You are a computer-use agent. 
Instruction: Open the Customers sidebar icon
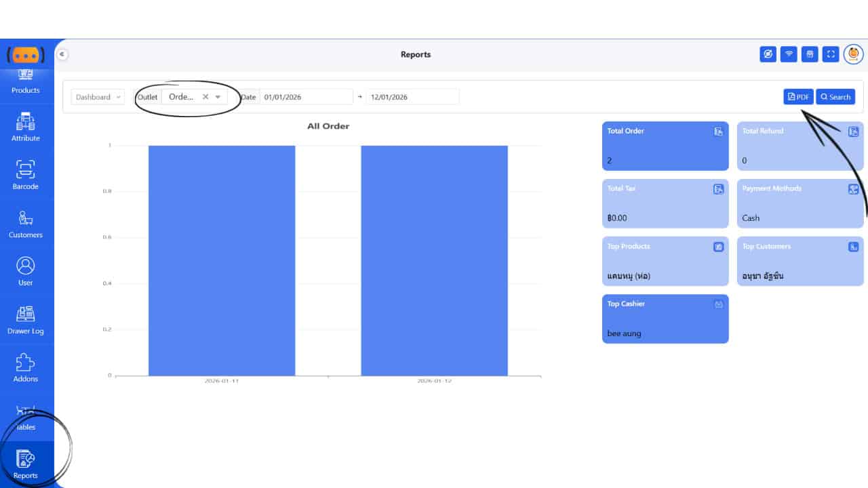coord(26,224)
